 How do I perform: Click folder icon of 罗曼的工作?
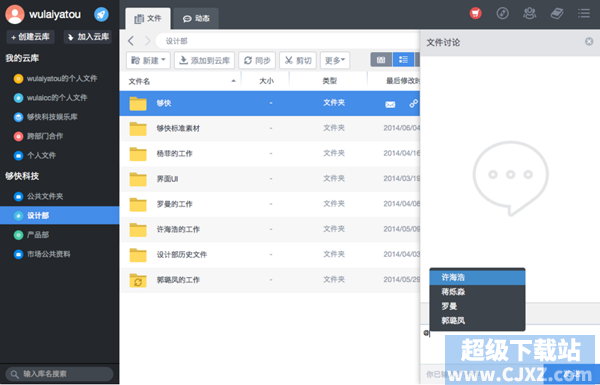(138, 204)
